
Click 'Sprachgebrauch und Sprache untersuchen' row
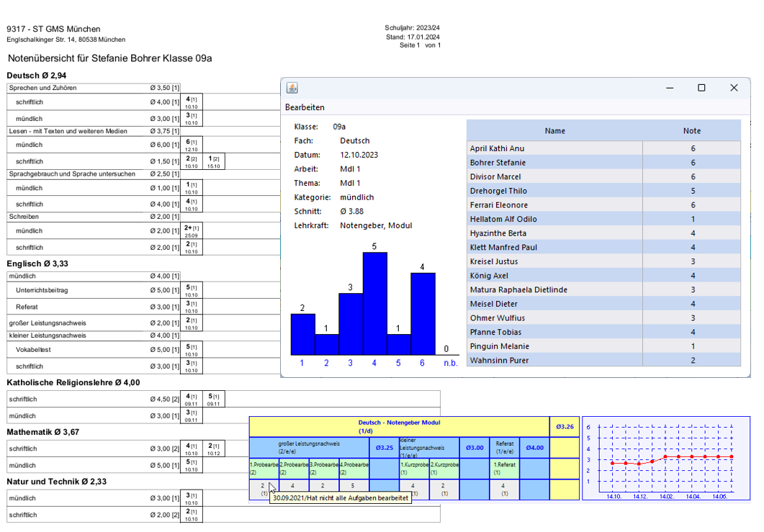tap(94, 174)
